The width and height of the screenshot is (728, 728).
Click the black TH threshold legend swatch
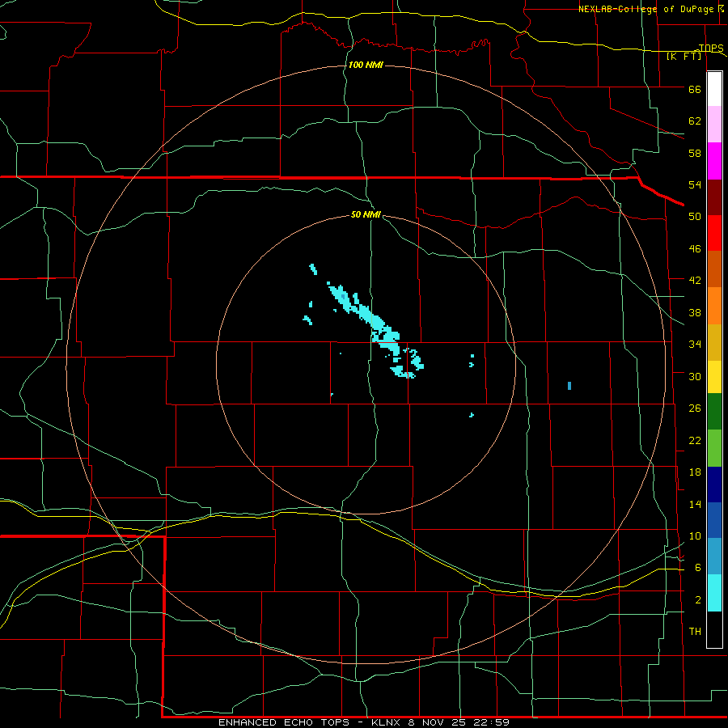point(714,629)
